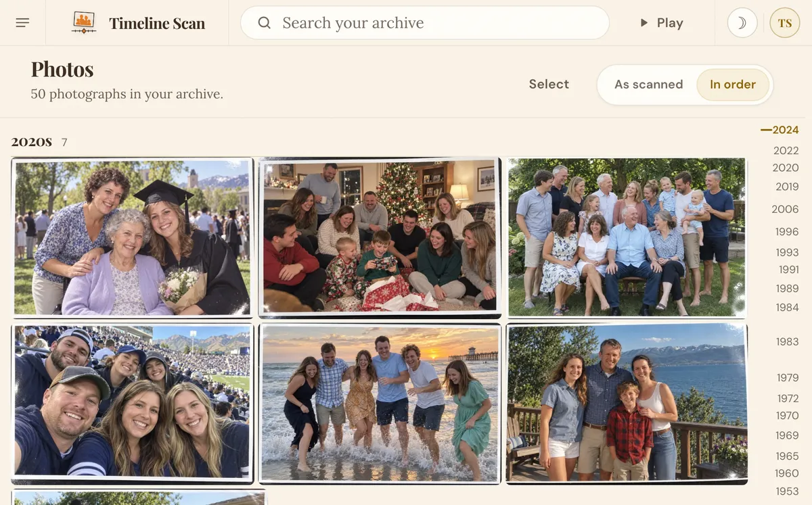Open the large outdoor family group photo
The height and width of the screenshot is (505, 812).
[627, 237]
